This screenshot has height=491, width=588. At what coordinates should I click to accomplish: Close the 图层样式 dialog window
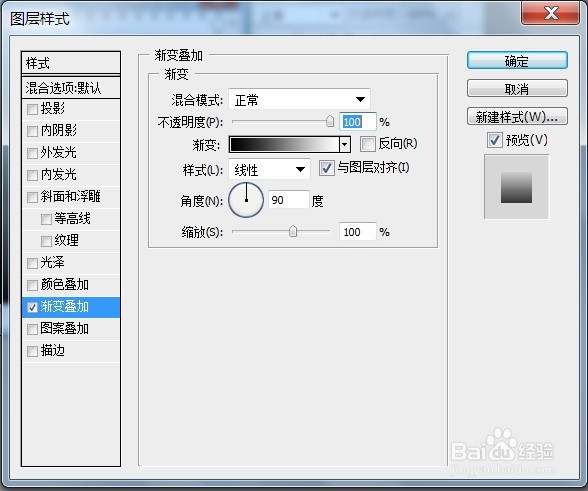pyautogui.click(x=551, y=14)
